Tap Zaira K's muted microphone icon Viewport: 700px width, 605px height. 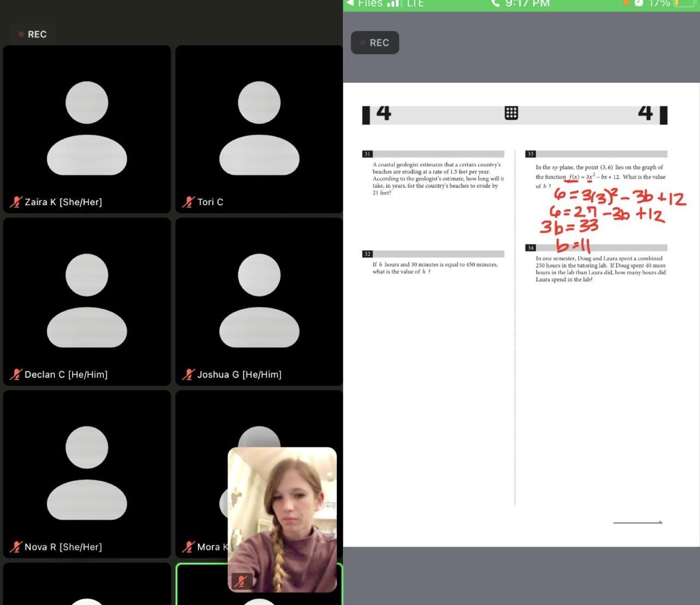16,202
